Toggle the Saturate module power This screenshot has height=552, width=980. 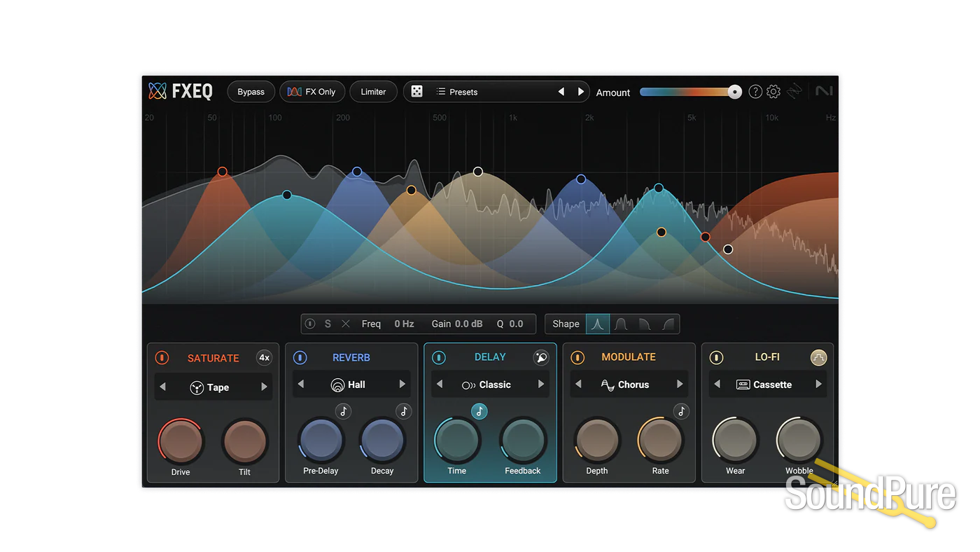click(x=162, y=358)
